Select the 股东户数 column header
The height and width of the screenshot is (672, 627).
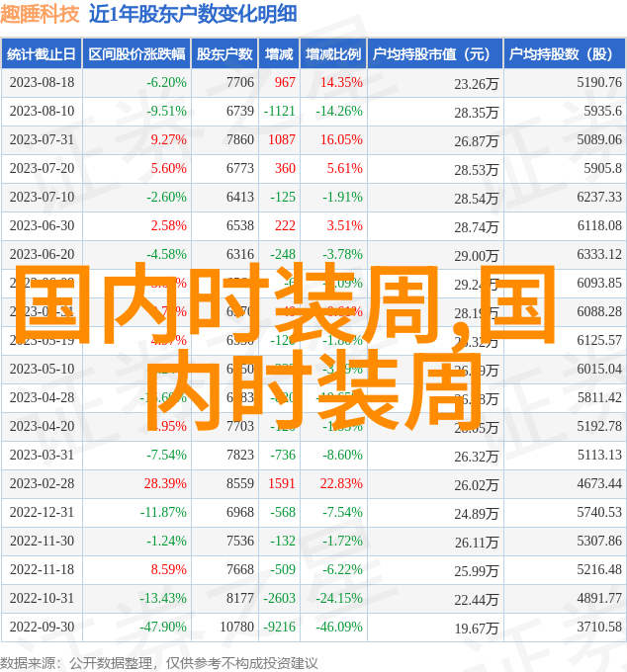click(224, 54)
